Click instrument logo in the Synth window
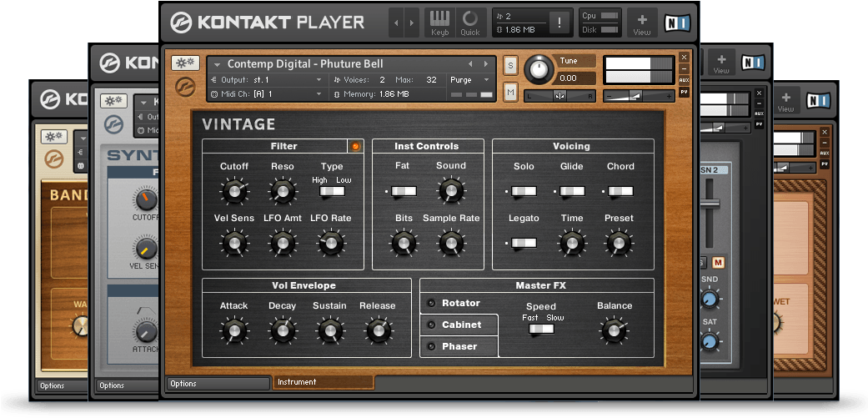Screen dimensions: 868x418 pyautogui.click(x=113, y=124)
